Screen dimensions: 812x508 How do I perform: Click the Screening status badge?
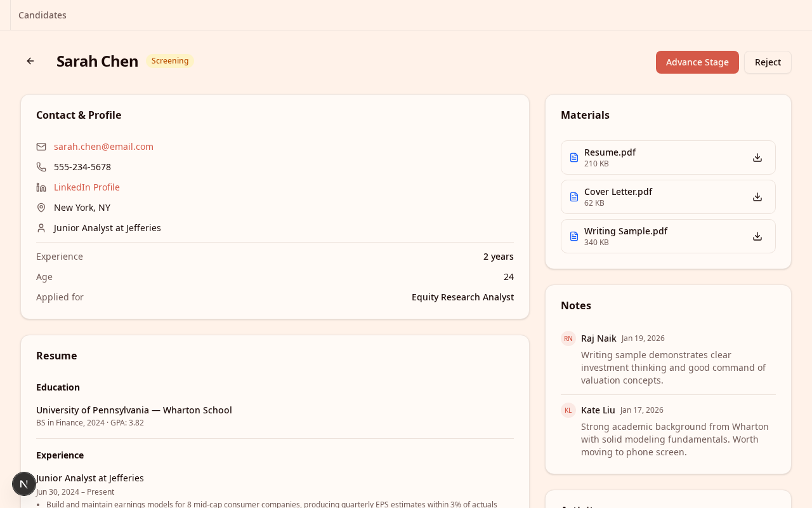pyautogui.click(x=170, y=61)
